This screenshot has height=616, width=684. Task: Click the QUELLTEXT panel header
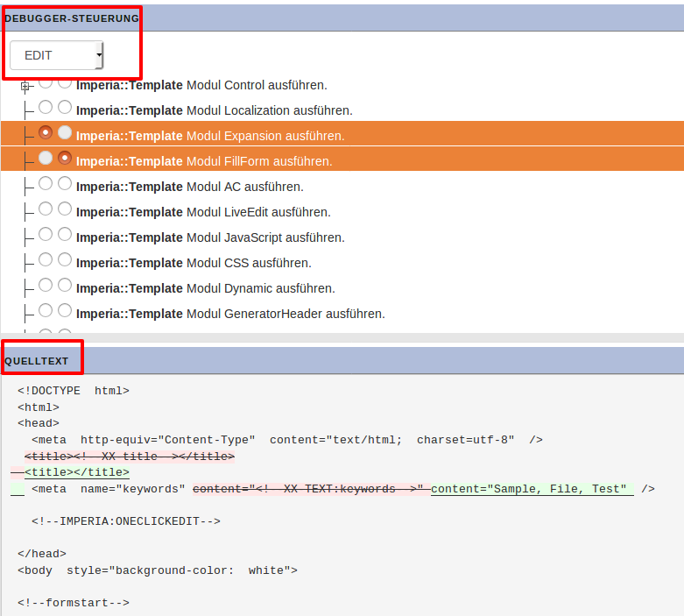[342, 361]
